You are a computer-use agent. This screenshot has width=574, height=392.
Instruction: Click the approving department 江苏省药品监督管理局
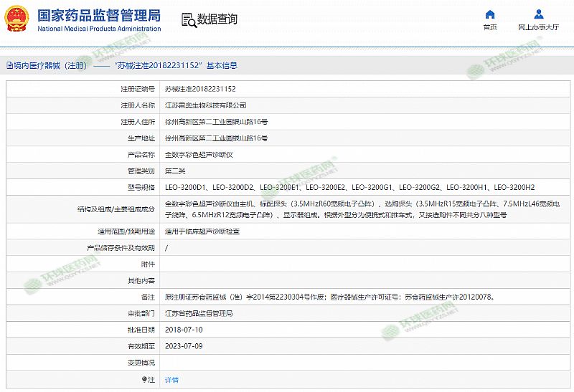pyautogui.click(x=199, y=313)
